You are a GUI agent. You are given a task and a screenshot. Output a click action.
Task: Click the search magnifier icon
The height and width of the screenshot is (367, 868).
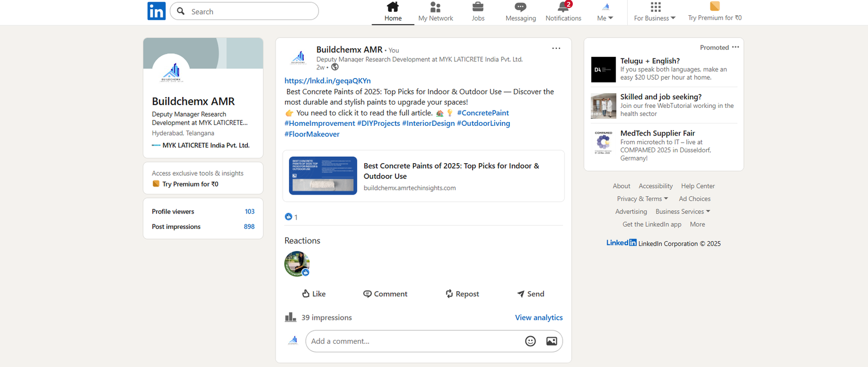(181, 11)
